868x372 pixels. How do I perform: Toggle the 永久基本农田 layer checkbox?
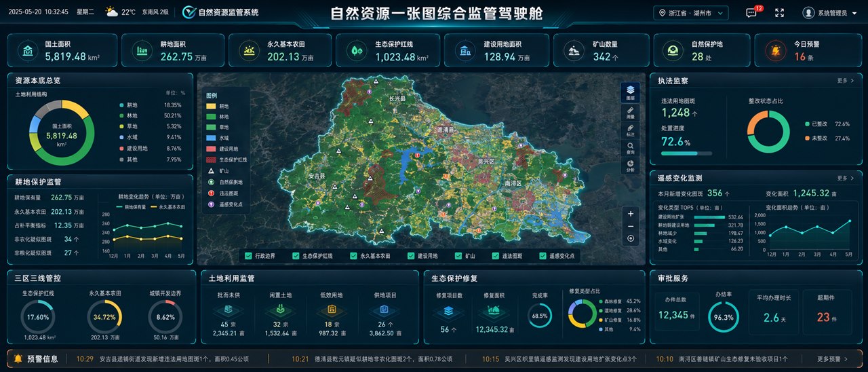click(353, 256)
